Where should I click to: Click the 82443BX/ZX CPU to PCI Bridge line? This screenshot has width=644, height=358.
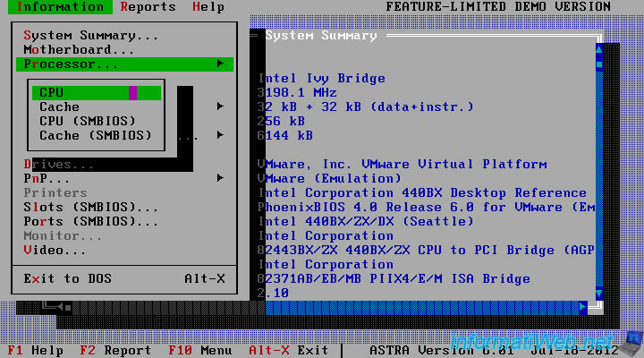point(427,251)
